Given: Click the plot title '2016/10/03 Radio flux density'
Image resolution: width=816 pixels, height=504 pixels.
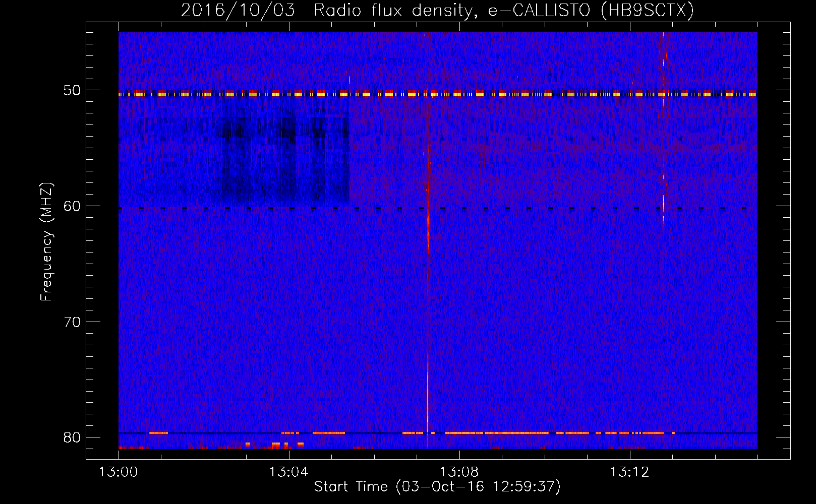Looking at the screenshot, I should pos(437,10).
